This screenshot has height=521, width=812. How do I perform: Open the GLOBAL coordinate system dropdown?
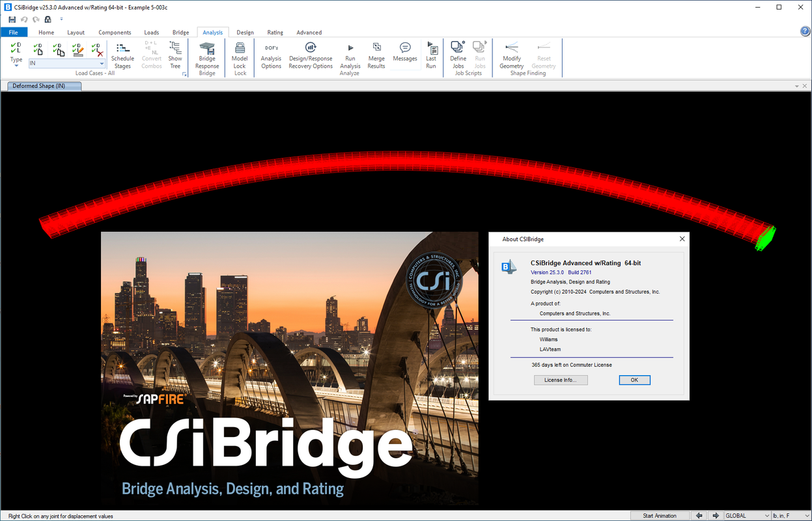(747, 516)
